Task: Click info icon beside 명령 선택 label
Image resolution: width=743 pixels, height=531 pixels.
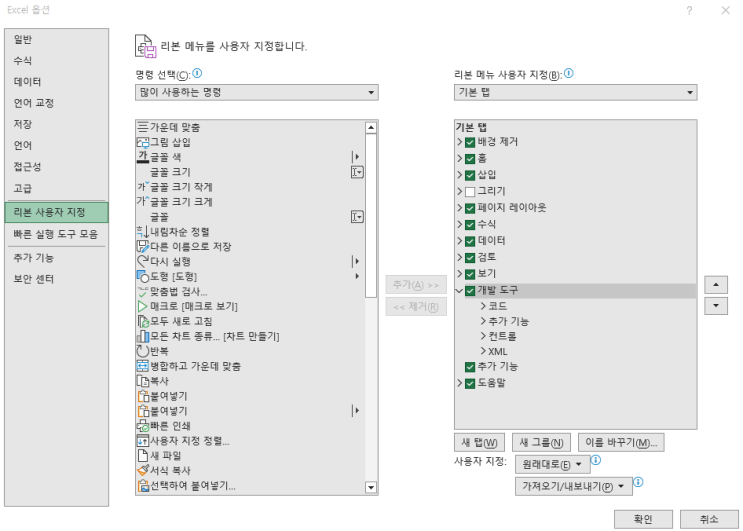Action: point(197,73)
